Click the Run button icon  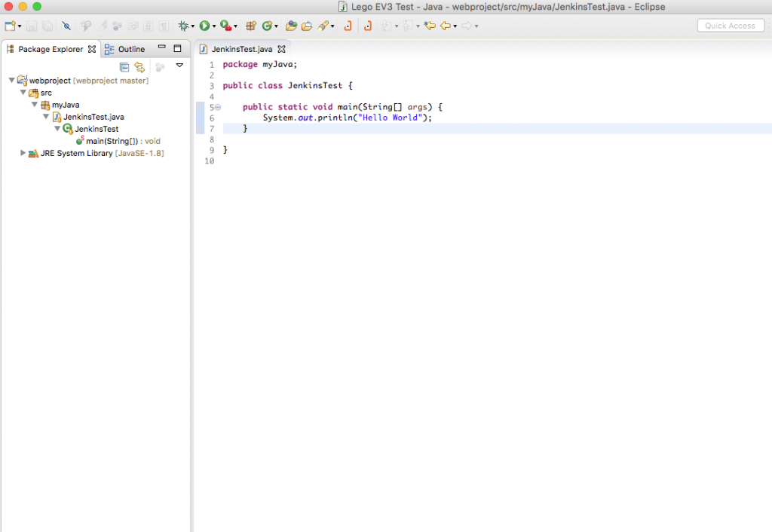pos(204,25)
